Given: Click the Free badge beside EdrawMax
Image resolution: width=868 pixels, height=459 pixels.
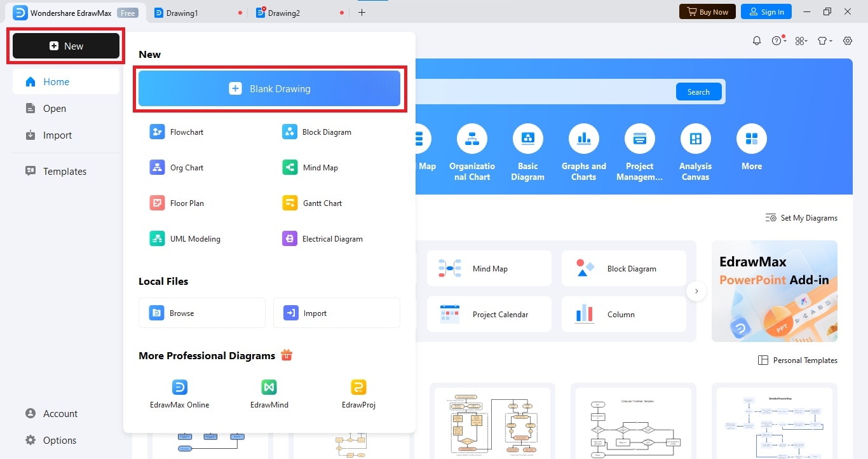Looking at the screenshot, I should tap(128, 13).
